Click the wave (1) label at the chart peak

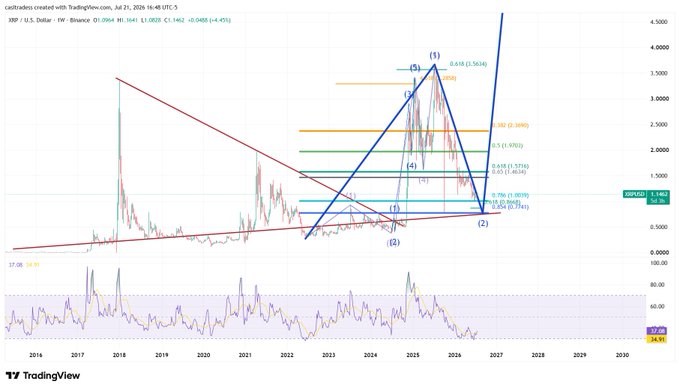click(435, 55)
